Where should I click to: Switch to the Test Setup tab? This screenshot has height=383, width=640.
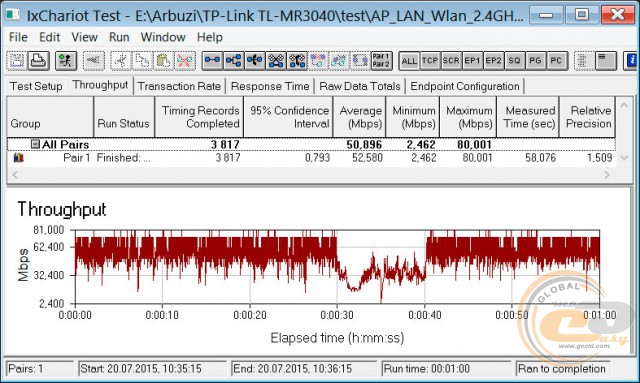click(36, 86)
